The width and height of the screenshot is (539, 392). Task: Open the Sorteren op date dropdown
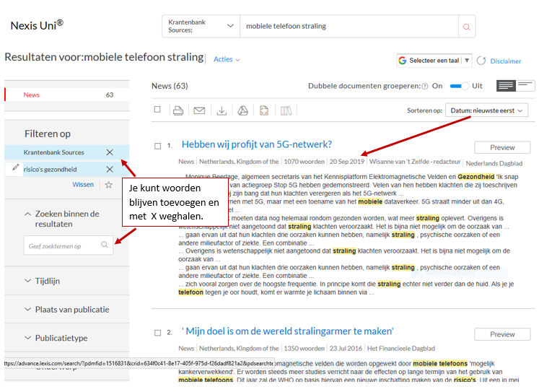486,110
